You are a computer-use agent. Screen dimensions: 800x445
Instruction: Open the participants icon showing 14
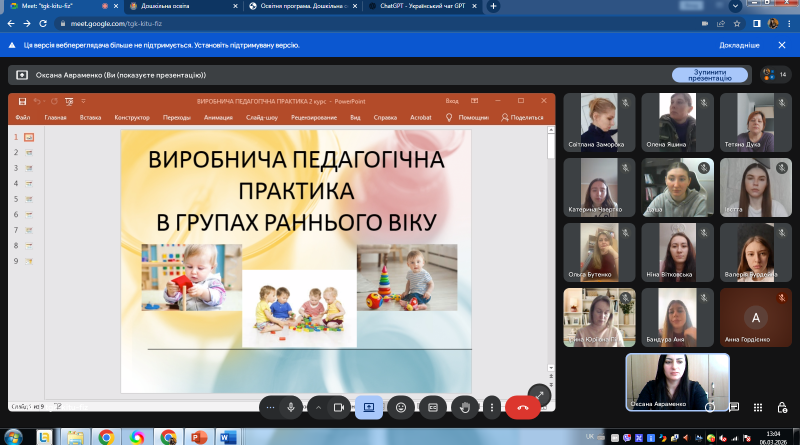775,75
